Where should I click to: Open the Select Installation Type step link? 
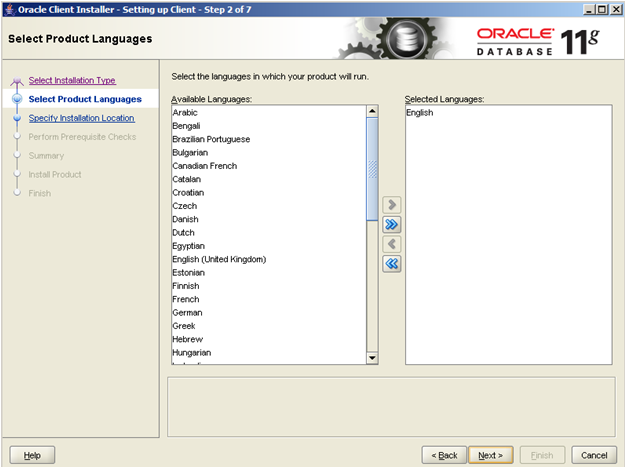coord(72,80)
